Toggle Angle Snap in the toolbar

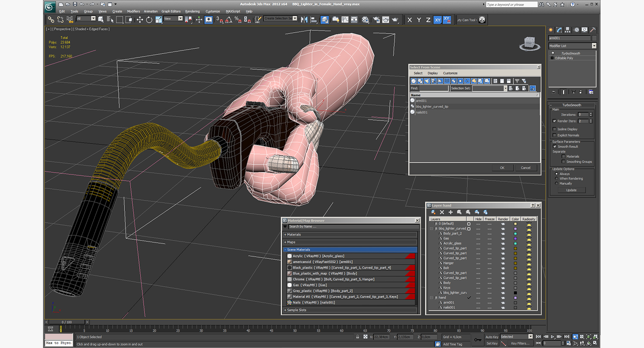point(229,20)
